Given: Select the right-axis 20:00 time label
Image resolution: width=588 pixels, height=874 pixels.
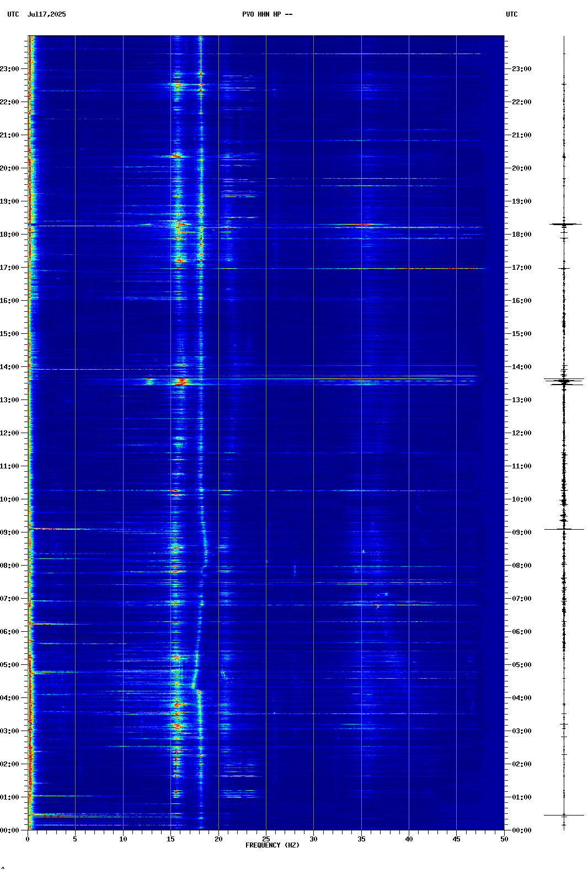Looking at the screenshot, I should click(522, 168).
